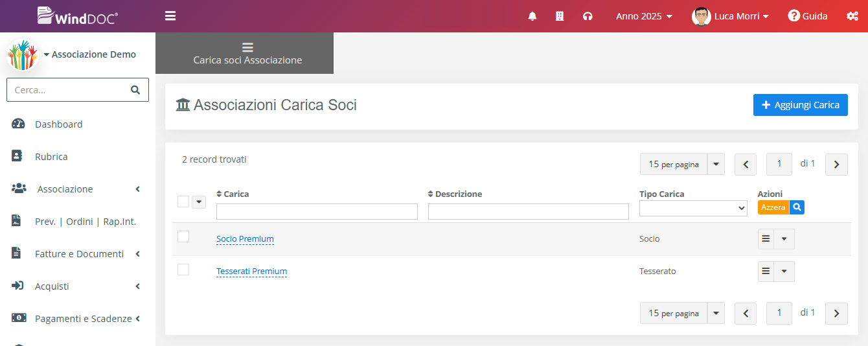Click the bottom page number field
The width and height of the screenshot is (868, 346).
[x=779, y=313]
